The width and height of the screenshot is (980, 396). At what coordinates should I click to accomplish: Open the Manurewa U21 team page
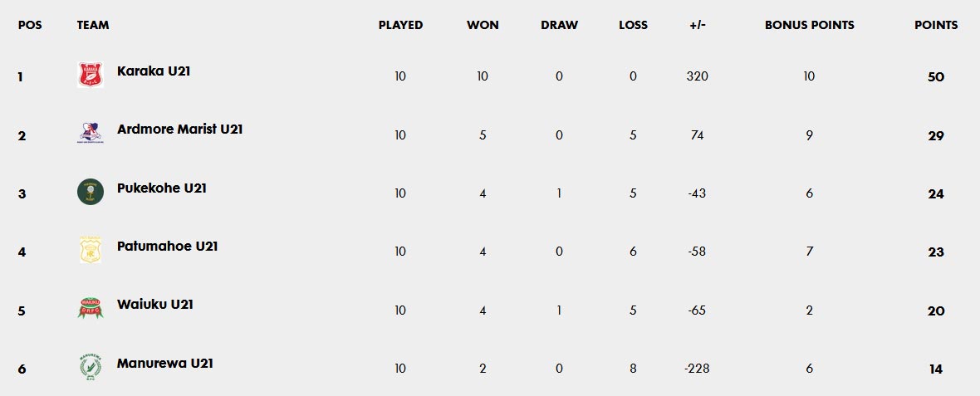[164, 364]
